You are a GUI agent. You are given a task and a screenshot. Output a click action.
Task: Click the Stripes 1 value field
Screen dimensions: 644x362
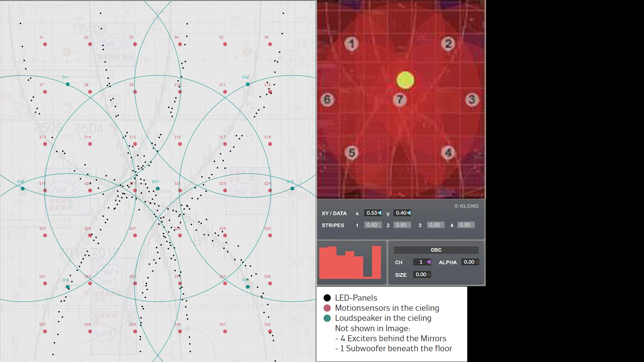click(x=372, y=225)
